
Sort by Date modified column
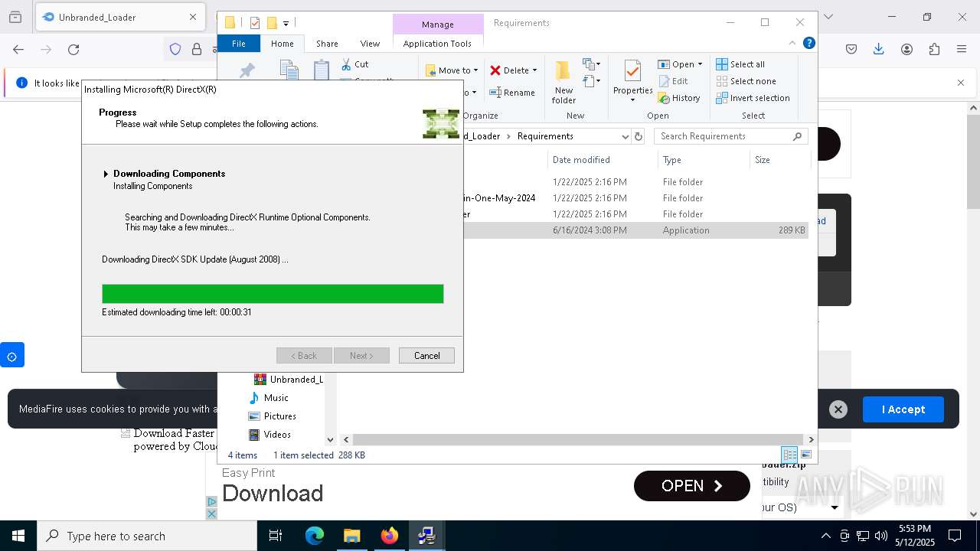pos(602,160)
